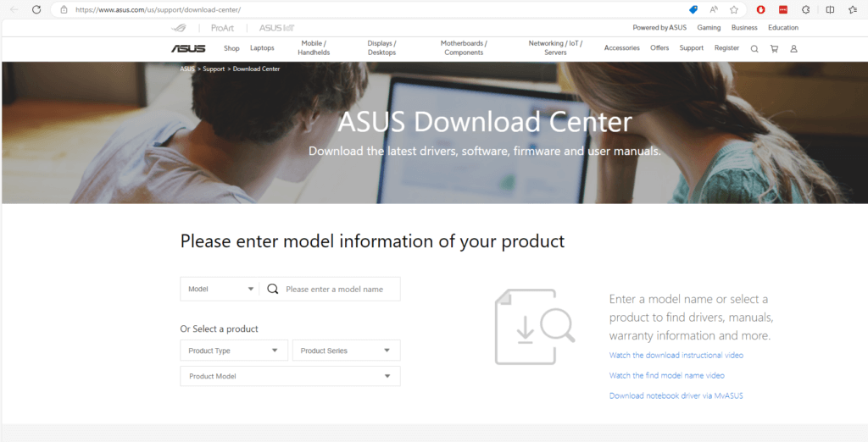Open the Accessories menu

tap(621, 48)
